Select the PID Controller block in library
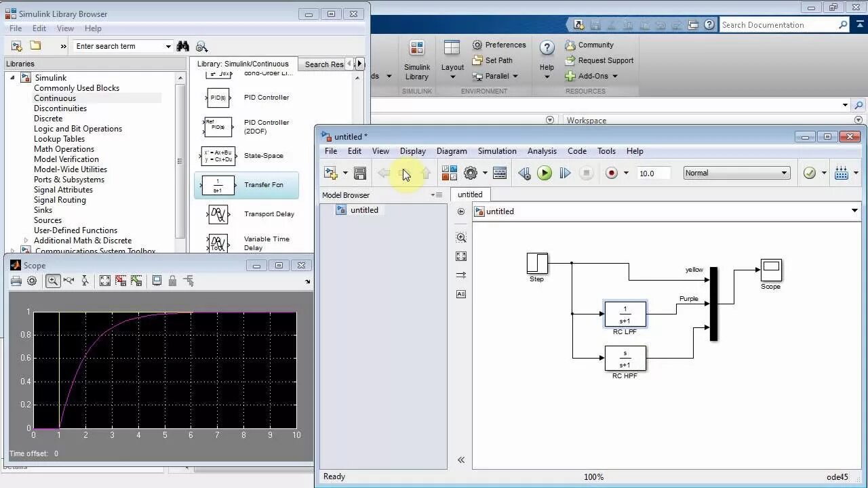This screenshot has height=488, width=868. (x=246, y=98)
